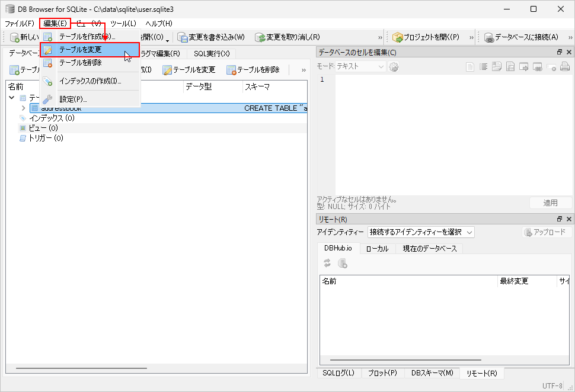575x392 pixels.
Task: Click the テーブルを変更 menu entry
Action: coord(80,50)
